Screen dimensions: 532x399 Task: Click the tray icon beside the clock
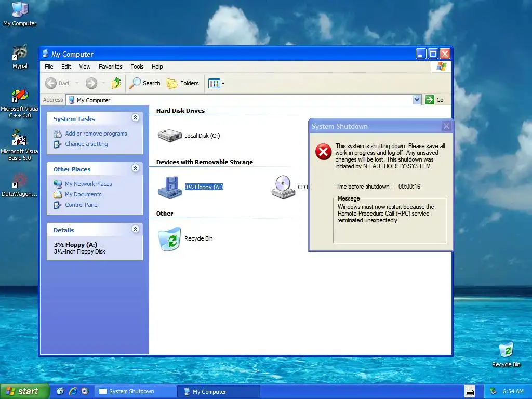(494, 392)
